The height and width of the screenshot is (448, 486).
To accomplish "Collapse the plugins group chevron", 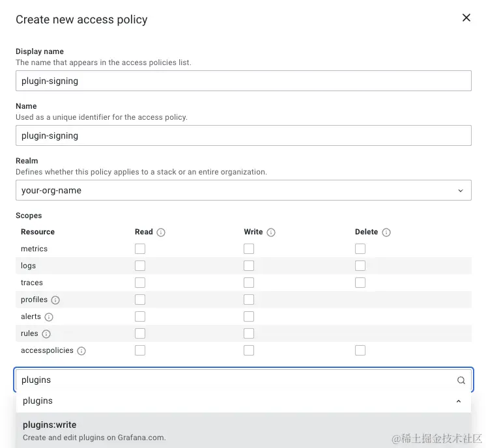I will pyautogui.click(x=459, y=401).
